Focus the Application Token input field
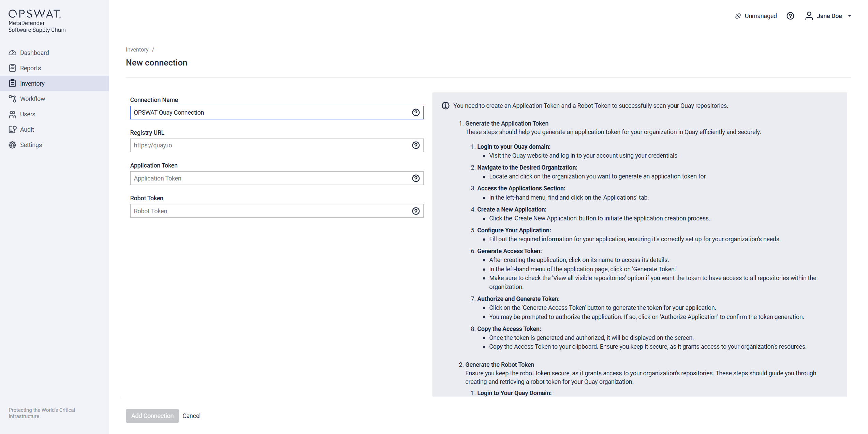 pyautogui.click(x=277, y=178)
